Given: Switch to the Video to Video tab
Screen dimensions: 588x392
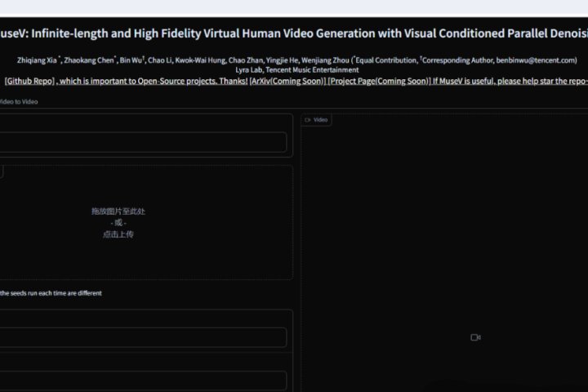Looking at the screenshot, I should coord(18,102).
